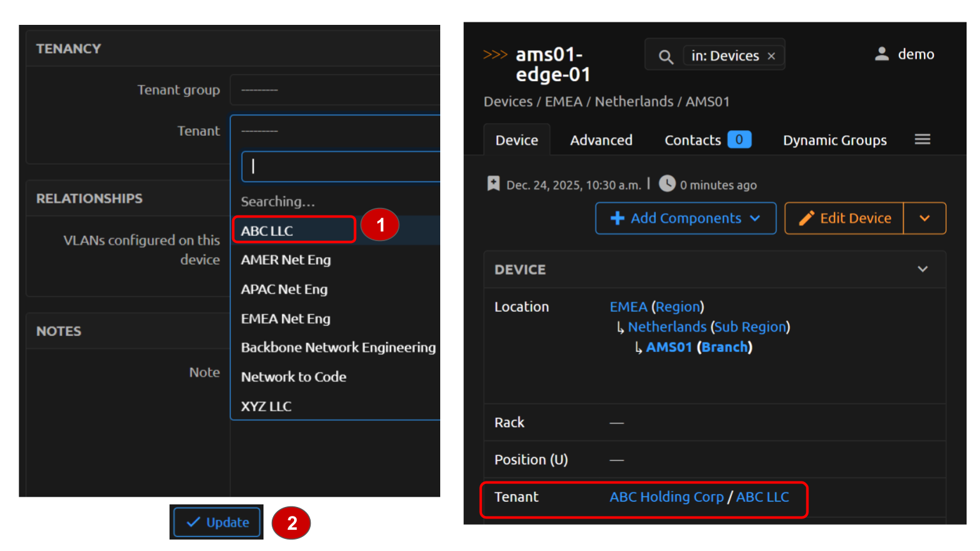980x551 pixels.
Task: Click the clock icon by last updated time
Action: 667,184
